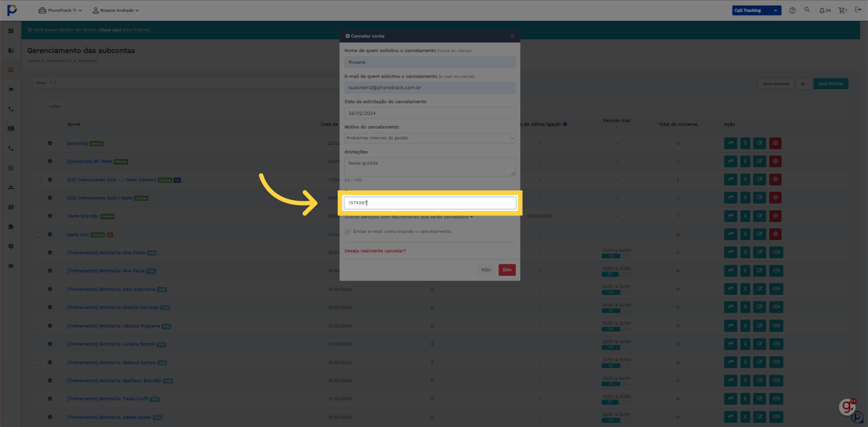868x427 pixels.
Task: Click handshake icon for Monitoria: Ana Flávia
Action: click(776, 252)
